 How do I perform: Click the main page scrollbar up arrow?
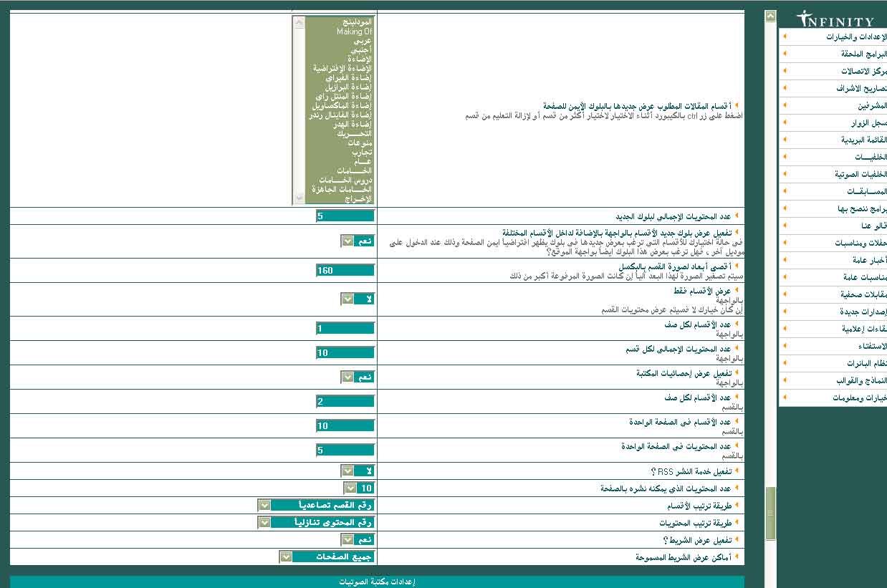point(771,16)
